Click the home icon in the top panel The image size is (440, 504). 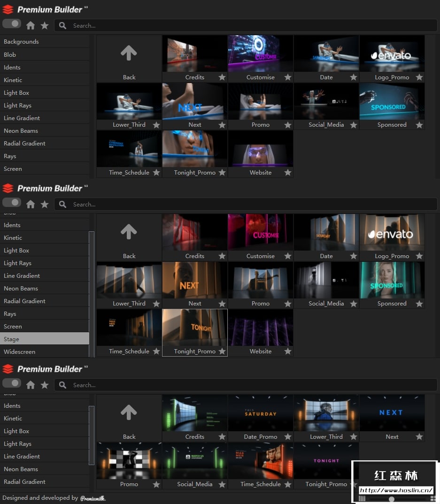click(x=31, y=25)
